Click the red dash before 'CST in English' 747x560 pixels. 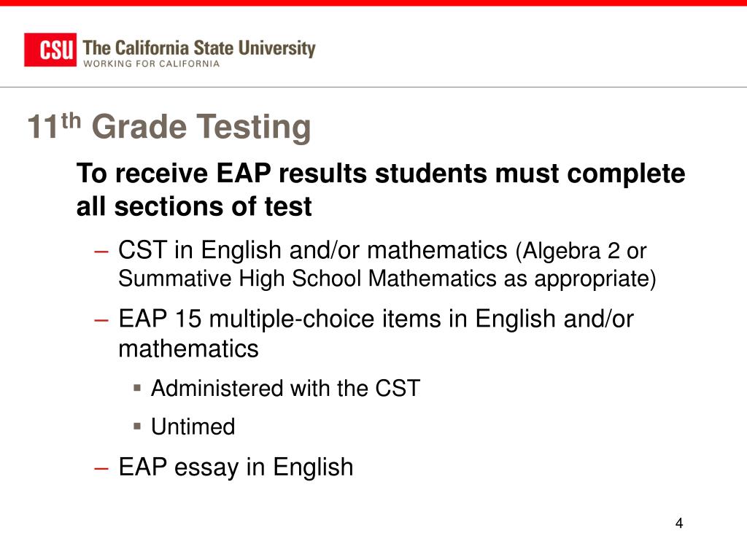pyautogui.click(x=101, y=251)
